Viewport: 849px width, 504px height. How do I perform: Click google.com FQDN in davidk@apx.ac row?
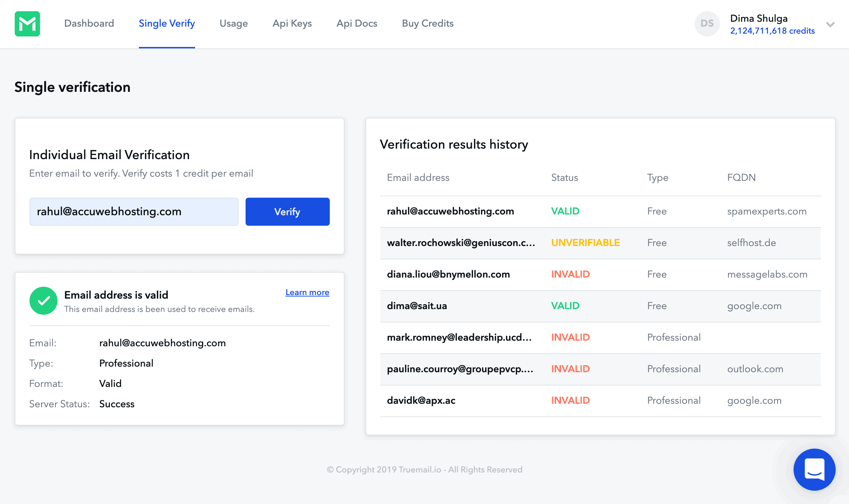(754, 401)
